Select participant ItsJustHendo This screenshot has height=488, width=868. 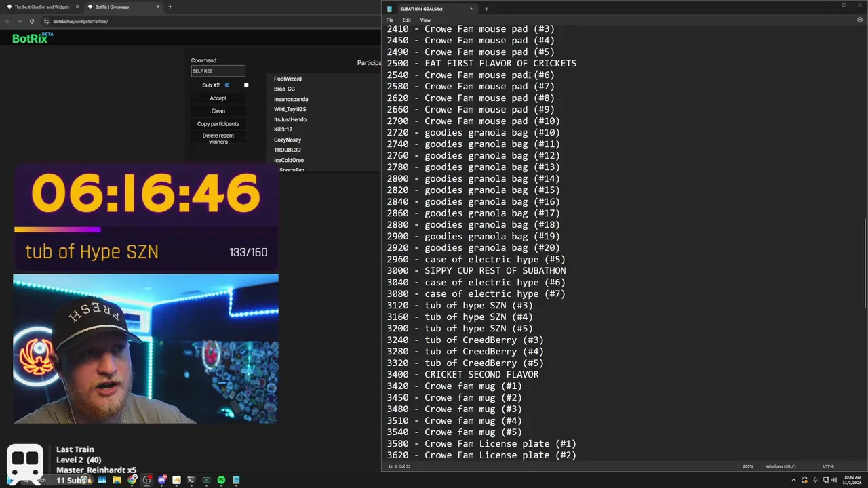pos(290,119)
